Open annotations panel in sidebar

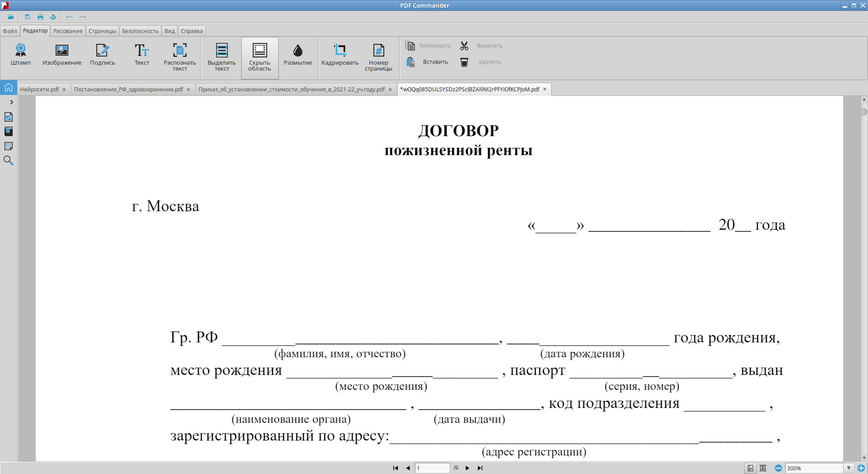point(9,146)
